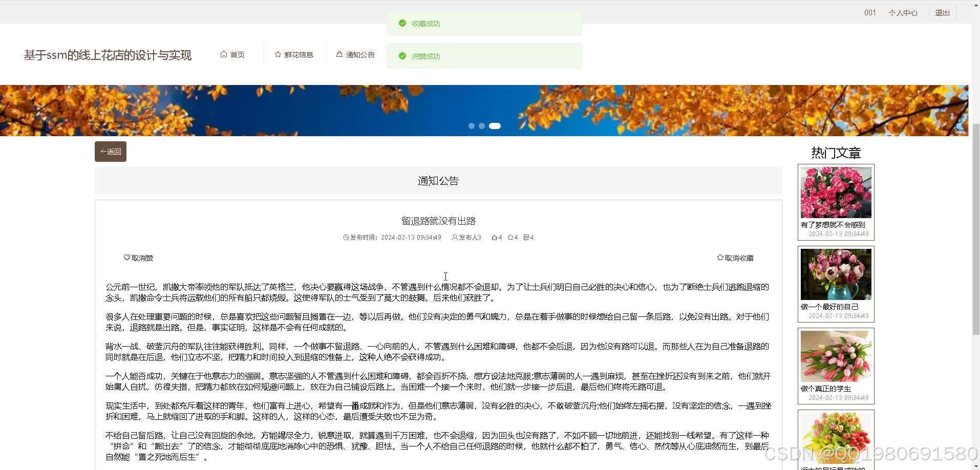Click 退出 to log out
The height and width of the screenshot is (470, 980).
pos(942,12)
